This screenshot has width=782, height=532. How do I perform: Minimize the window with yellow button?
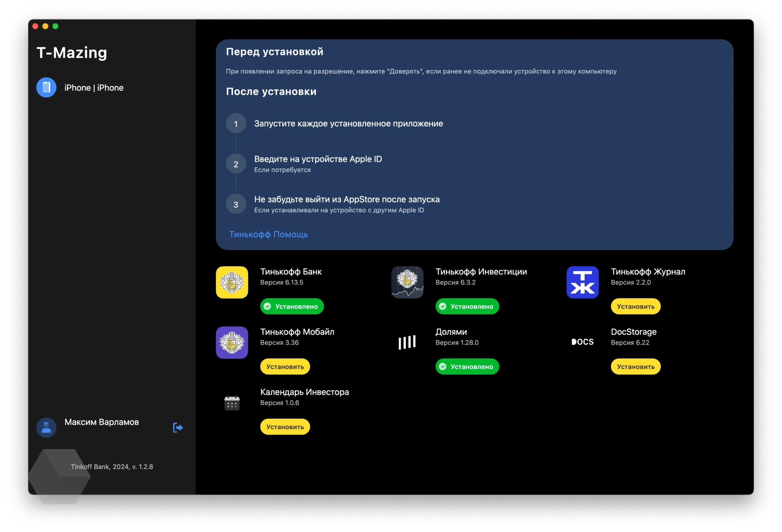45,26
